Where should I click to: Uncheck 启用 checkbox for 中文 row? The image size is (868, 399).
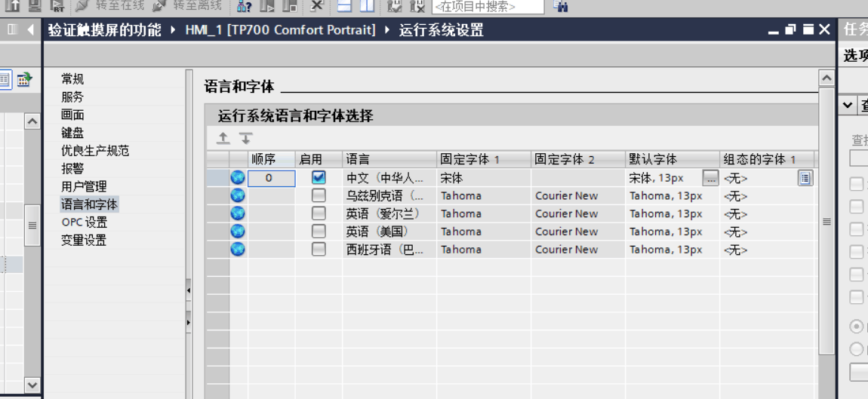tap(319, 178)
